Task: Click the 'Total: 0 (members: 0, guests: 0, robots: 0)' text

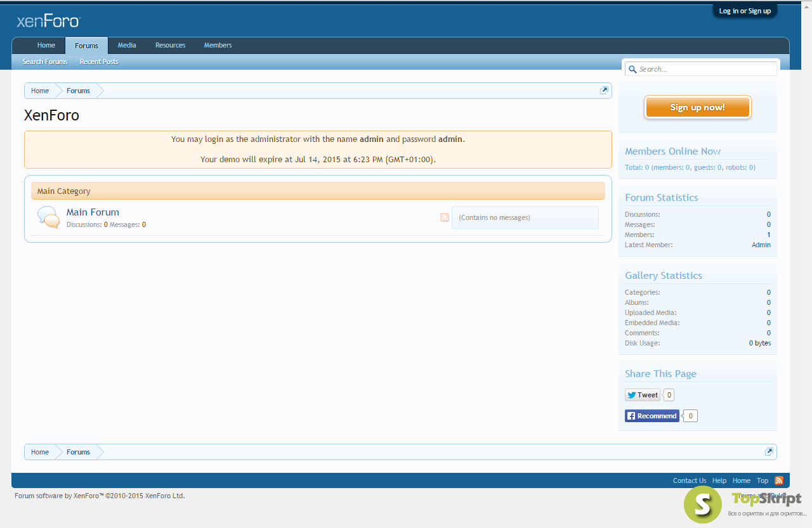Action: 690,167
